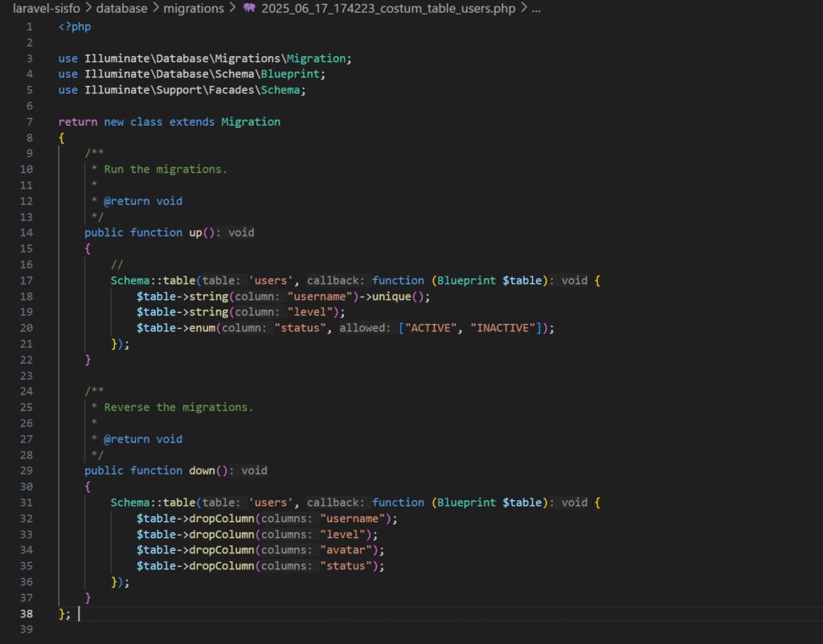Select line number 29 in the gutter
The image size is (823, 644).
26,470
